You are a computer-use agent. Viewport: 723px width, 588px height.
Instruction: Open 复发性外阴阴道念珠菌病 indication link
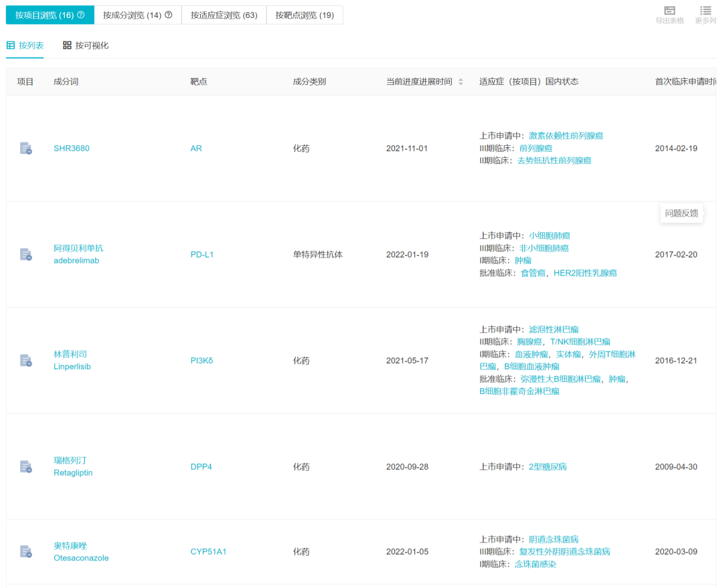pyautogui.click(x=565, y=552)
